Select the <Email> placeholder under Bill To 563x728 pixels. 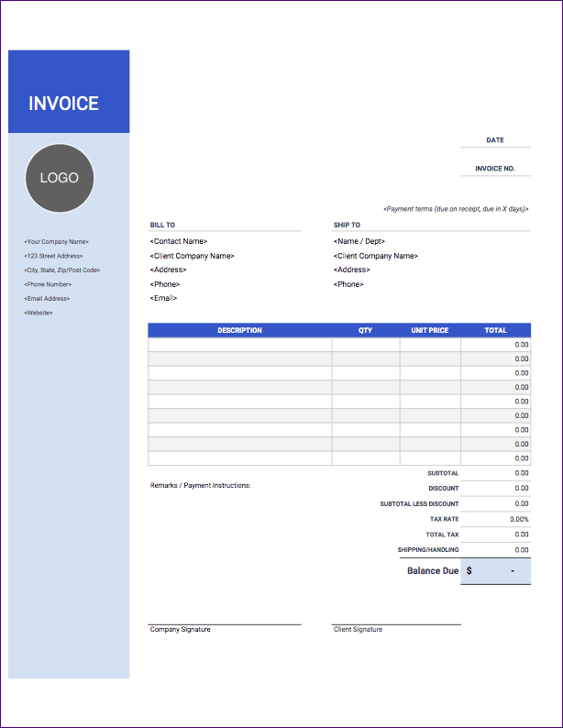163,298
